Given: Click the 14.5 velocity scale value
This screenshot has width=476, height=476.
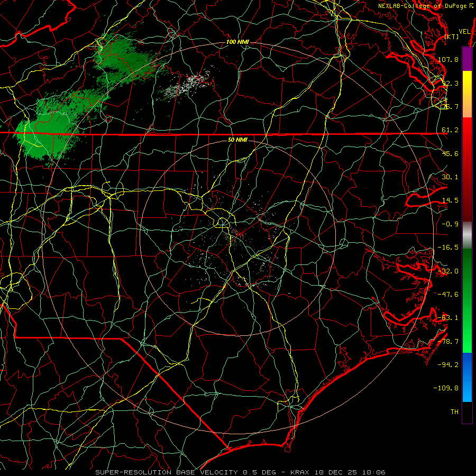Looking at the screenshot, I should pos(450,200).
